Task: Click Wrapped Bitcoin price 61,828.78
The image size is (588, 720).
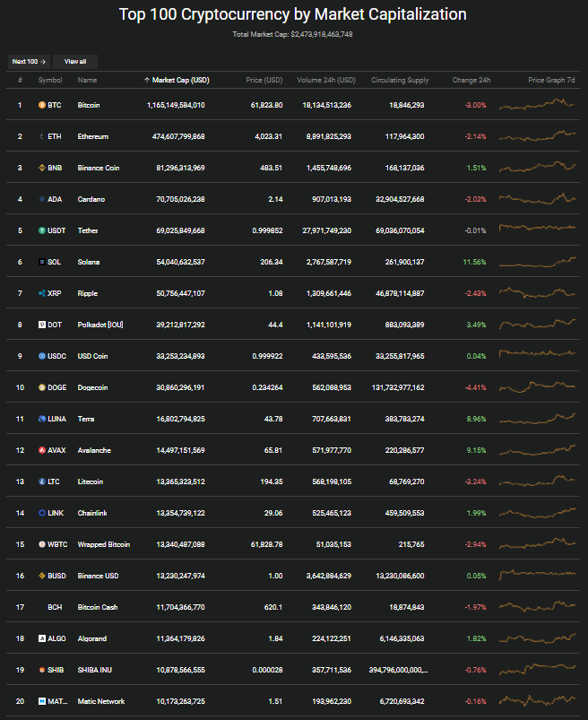Action: pyautogui.click(x=267, y=544)
